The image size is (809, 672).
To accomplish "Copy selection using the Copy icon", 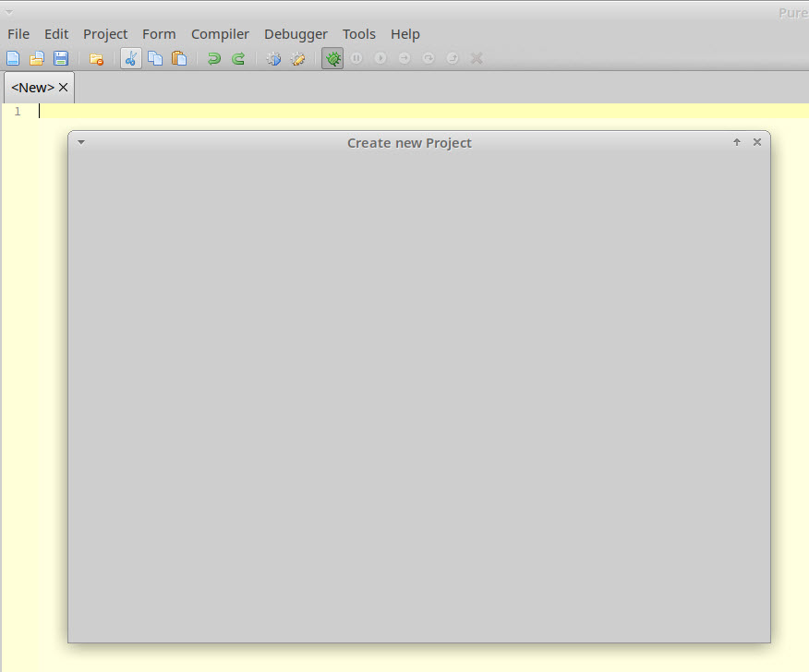I will (x=155, y=58).
